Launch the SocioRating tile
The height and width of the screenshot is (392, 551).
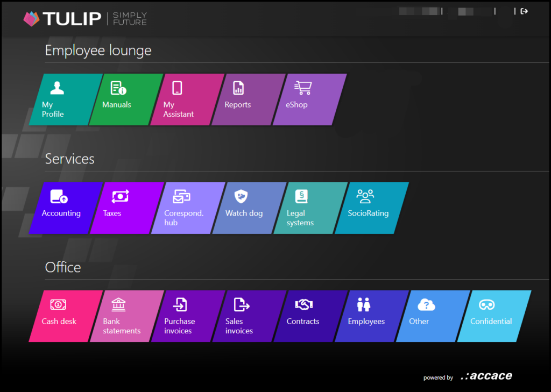point(371,208)
